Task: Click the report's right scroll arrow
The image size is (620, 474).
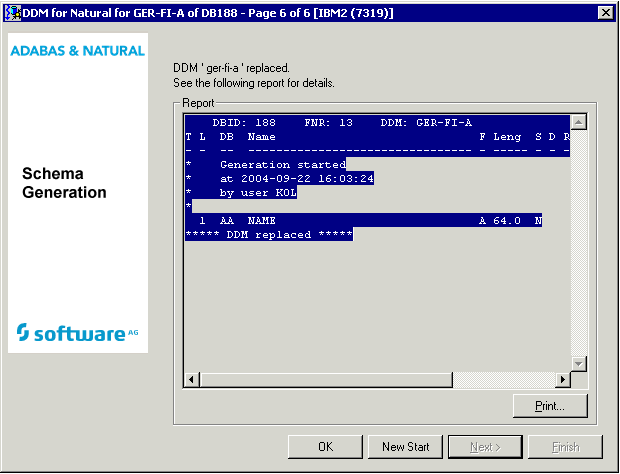Action: tap(563, 380)
